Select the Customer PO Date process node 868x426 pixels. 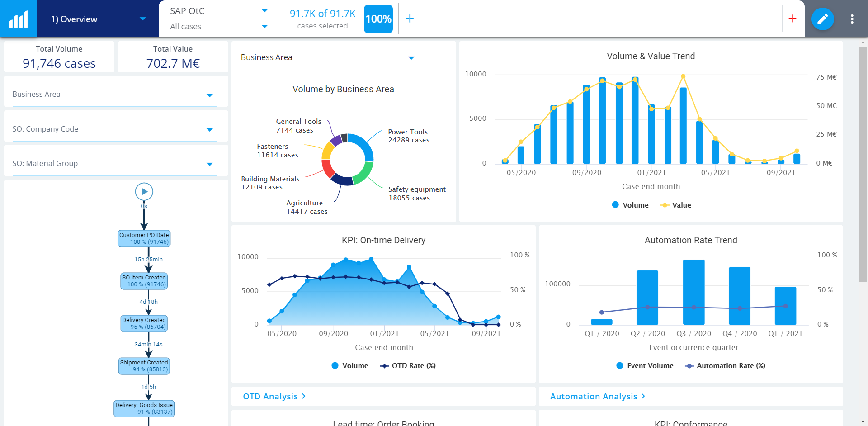[x=144, y=238]
